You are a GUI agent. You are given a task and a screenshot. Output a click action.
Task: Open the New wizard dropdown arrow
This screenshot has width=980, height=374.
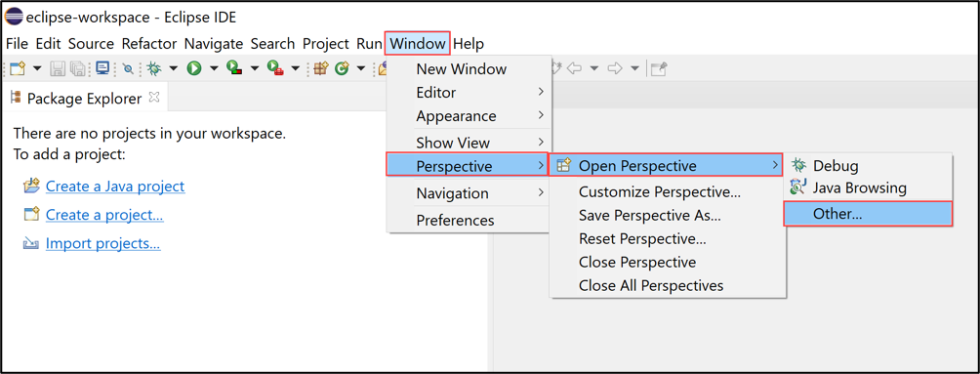[37, 68]
